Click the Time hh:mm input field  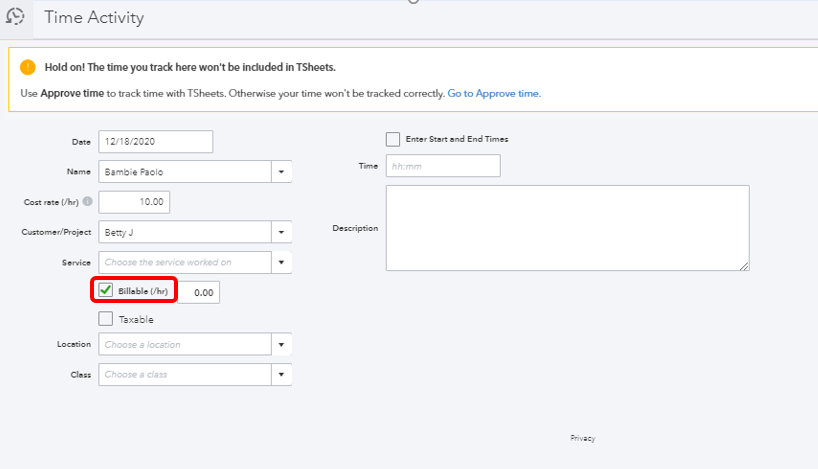click(442, 166)
